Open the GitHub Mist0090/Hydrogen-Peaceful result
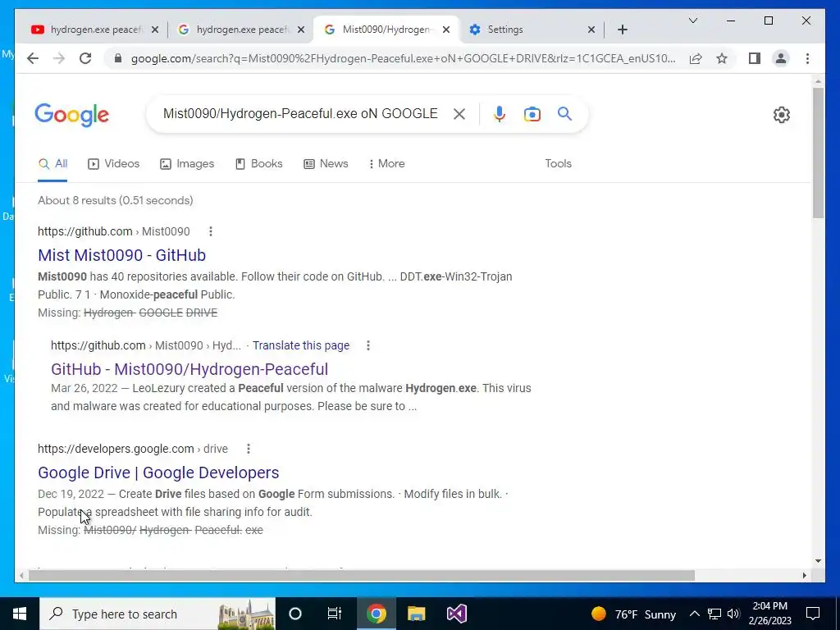The width and height of the screenshot is (840, 630). tap(189, 369)
